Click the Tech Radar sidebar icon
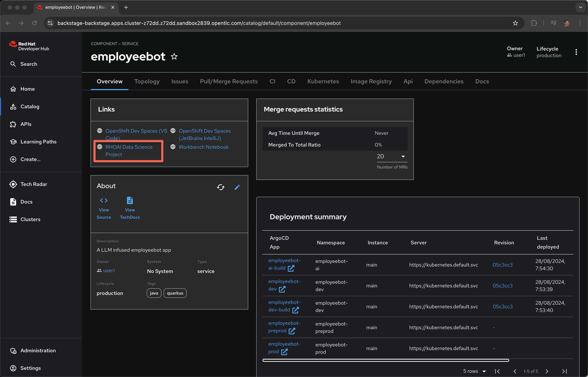588x377 pixels. (x=13, y=184)
